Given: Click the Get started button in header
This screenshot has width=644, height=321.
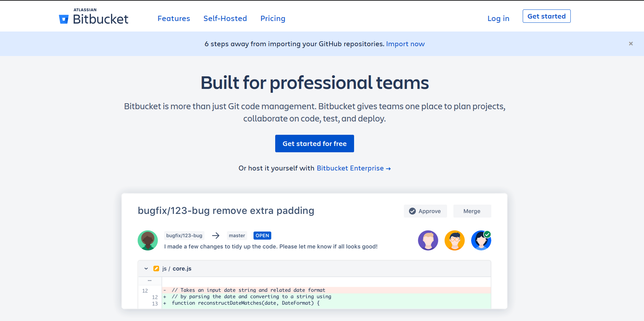Looking at the screenshot, I should (547, 16).
